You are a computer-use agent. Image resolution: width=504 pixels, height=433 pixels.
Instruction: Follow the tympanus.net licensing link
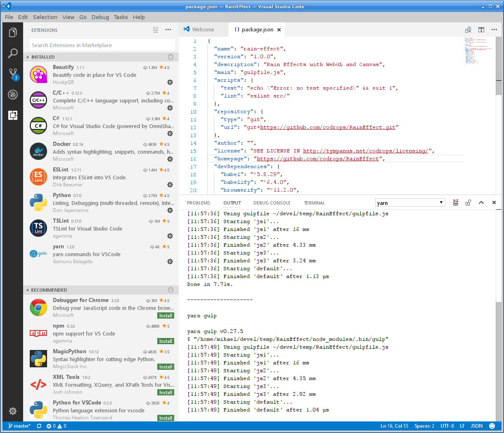[366, 151]
